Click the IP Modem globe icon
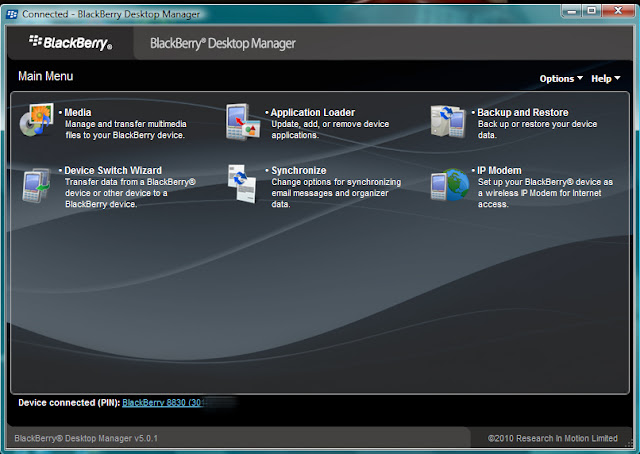Viewport: 640px width, 454px height. click(450, 185)
